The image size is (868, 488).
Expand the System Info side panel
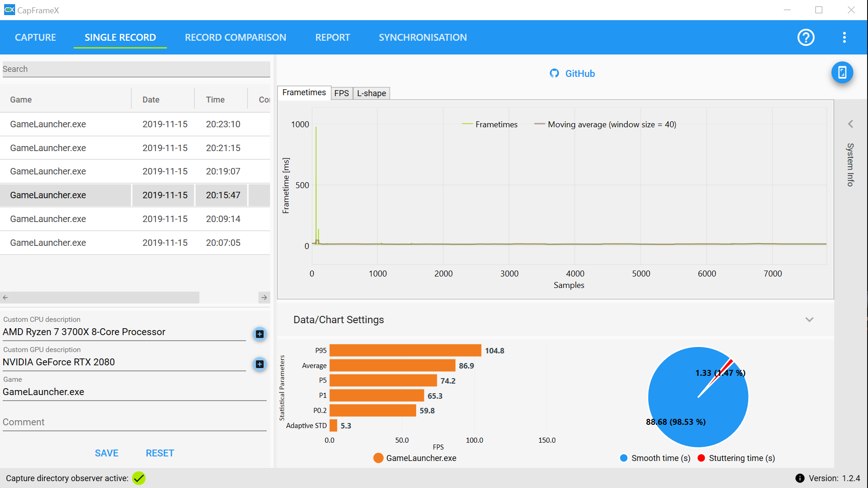click(850, 124)
